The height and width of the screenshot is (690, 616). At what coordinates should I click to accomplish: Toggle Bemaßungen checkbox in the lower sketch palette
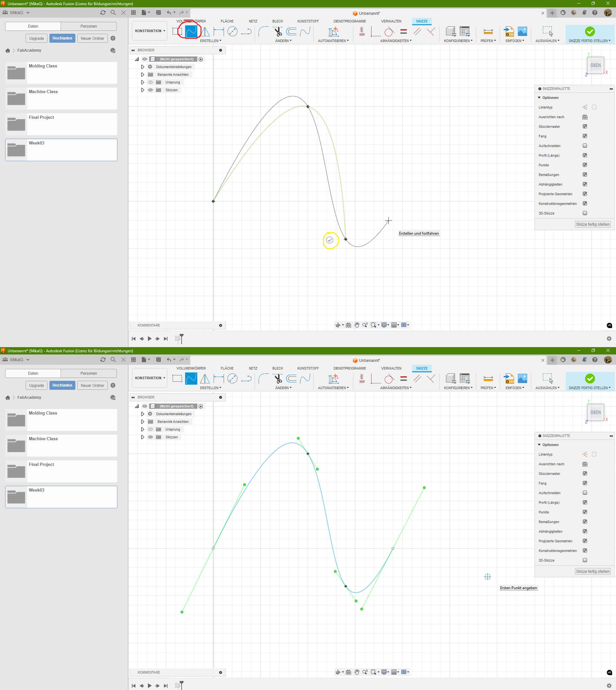[585, 522]
